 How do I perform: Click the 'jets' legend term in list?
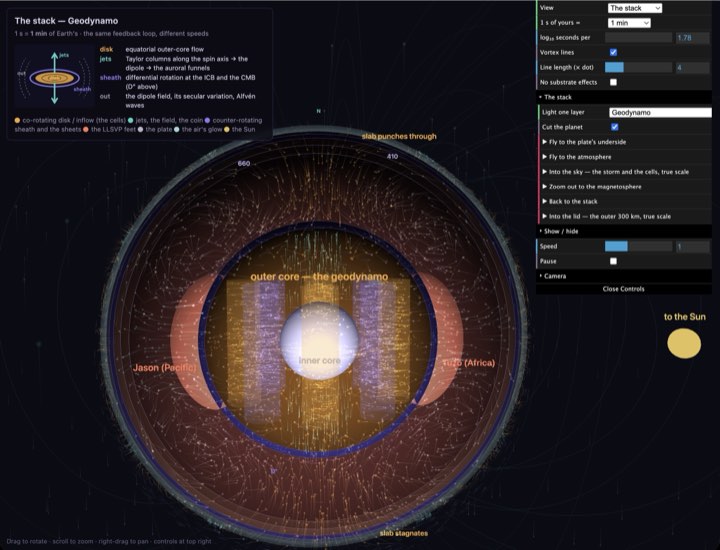[106, 59]
